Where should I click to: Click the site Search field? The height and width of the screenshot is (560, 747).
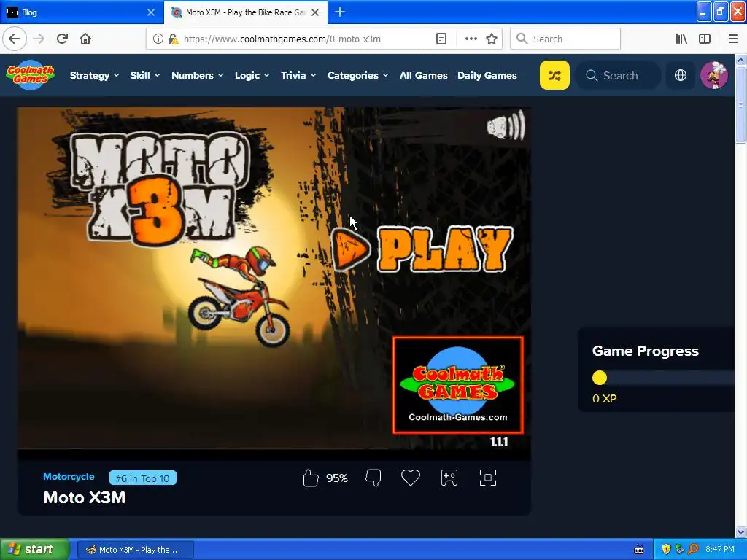tap(618, 75)
